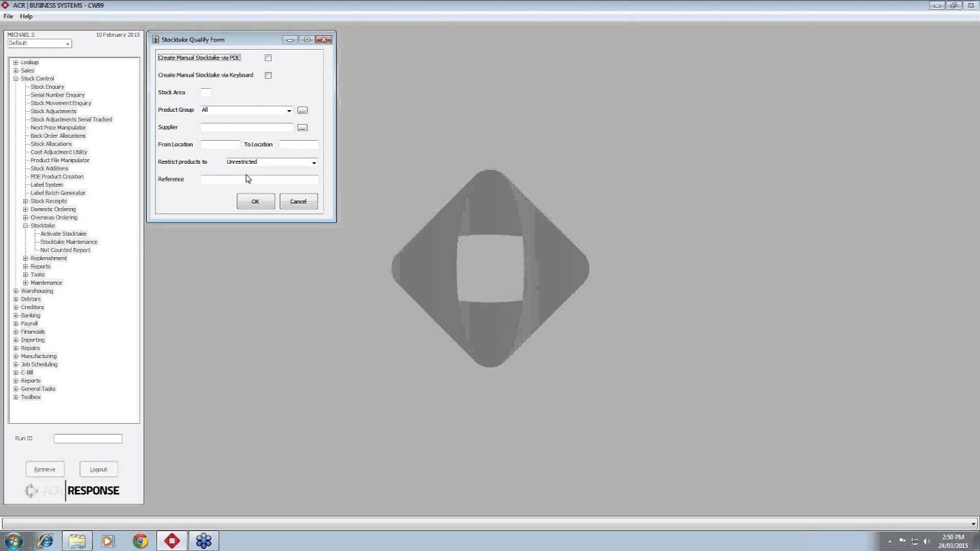This screenshot has width=980, height=551.
Task: Open the File Explorer taskbar icon
Action: click(x=77, y=541)
